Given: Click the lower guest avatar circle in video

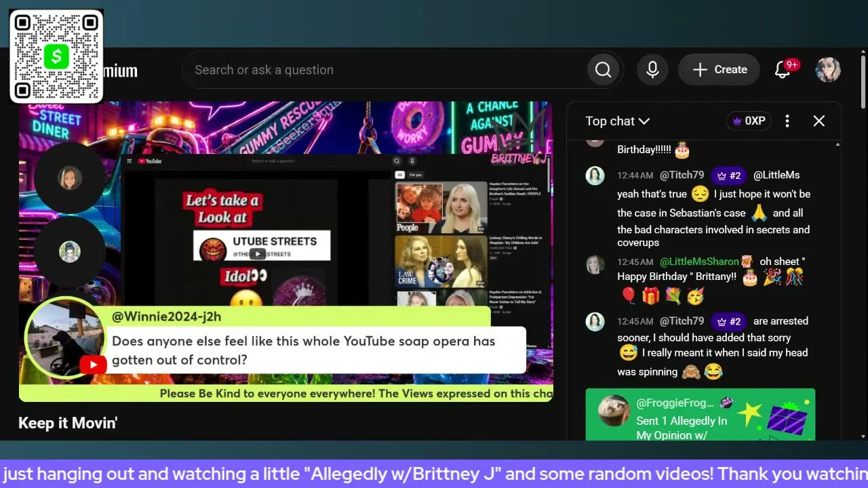Looking at the screenshot, I should [x=69, y=252].
